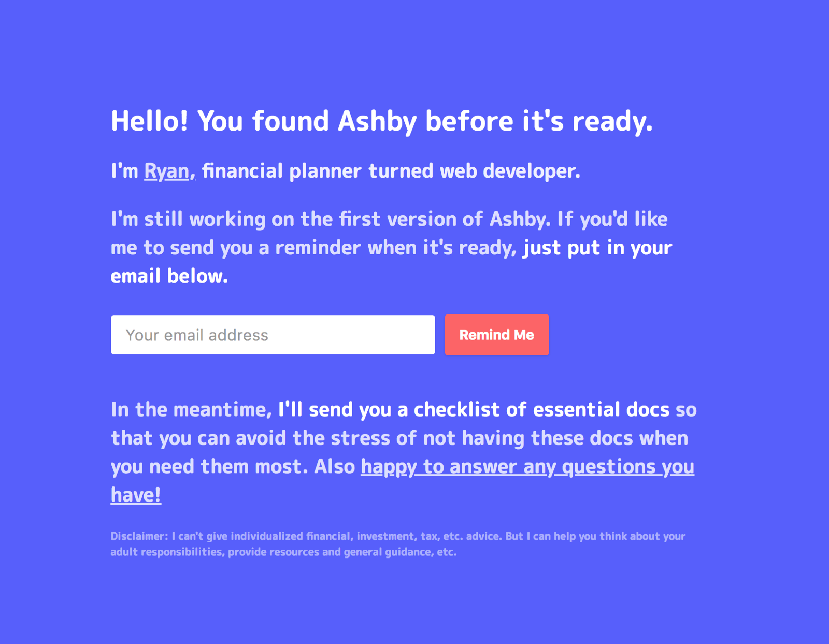The height and width of the screenshot is (644, 829).
Task: Click "financial planner turned web developer" text
Action: pos(391,171)
